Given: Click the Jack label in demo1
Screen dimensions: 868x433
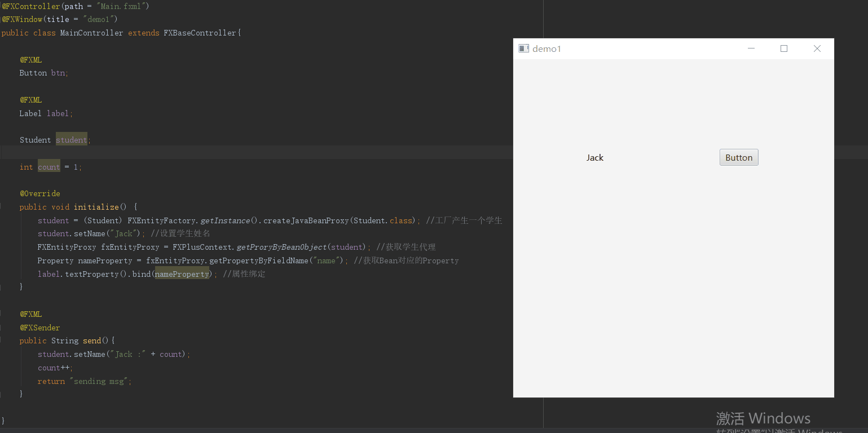Looking at the screenshot, I should coord(594,158).
